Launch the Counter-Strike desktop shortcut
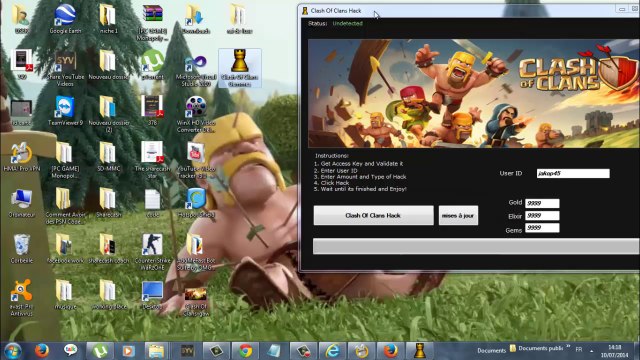The image size is (640, 360). 152,252
